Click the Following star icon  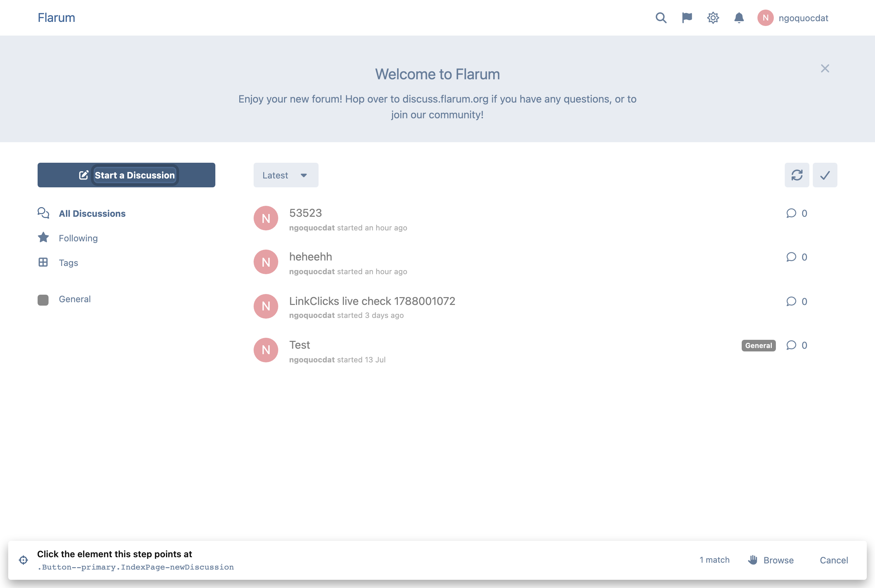43,237
